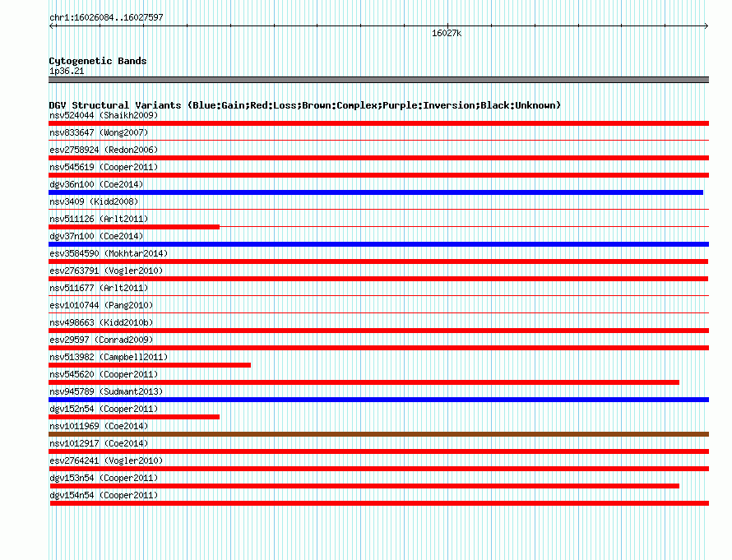Click the esv2758924 (Redon2006) variant label

coord(104,150)
